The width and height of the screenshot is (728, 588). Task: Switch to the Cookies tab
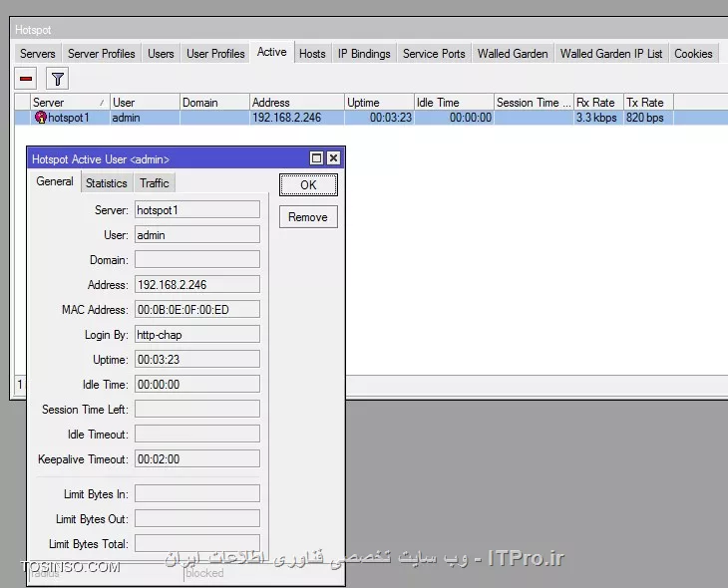[x=693, y=54]
